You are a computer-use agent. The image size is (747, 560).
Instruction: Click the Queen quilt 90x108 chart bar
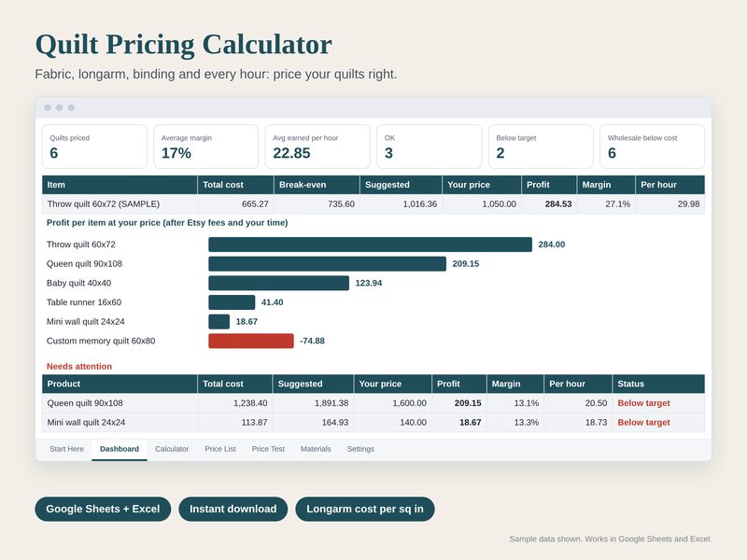click(328, 264)
